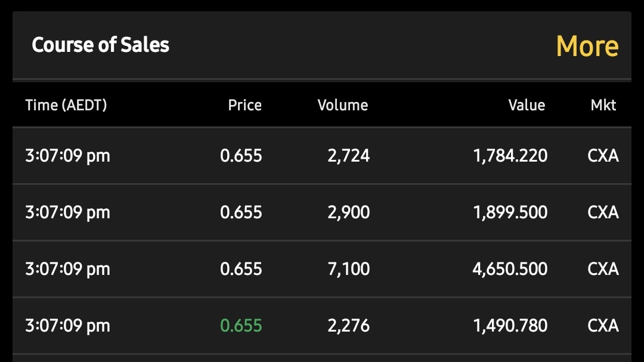The width and height of the screenshot is (644, 362).
Task: Select the 2,724 volume cell
Action: (x=349, y=156)
